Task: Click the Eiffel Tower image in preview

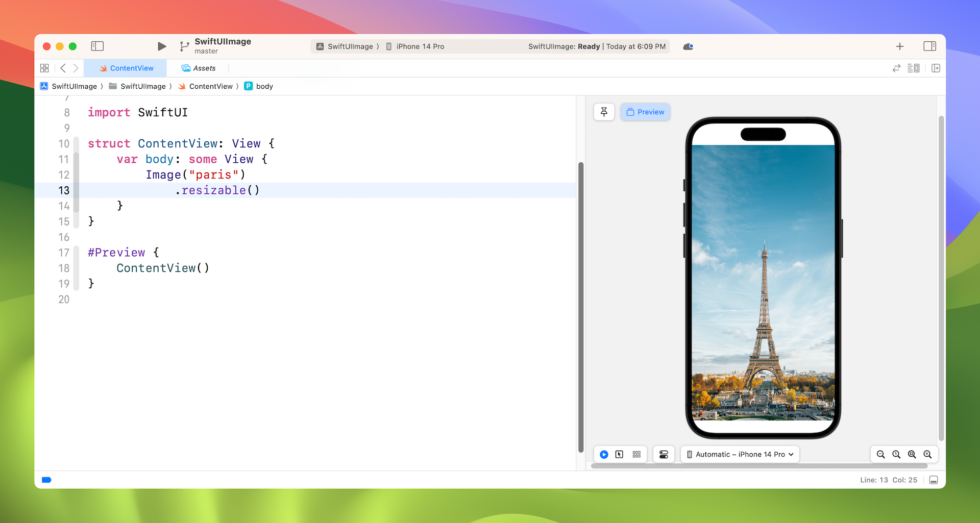Action: [x=763, y=282]
